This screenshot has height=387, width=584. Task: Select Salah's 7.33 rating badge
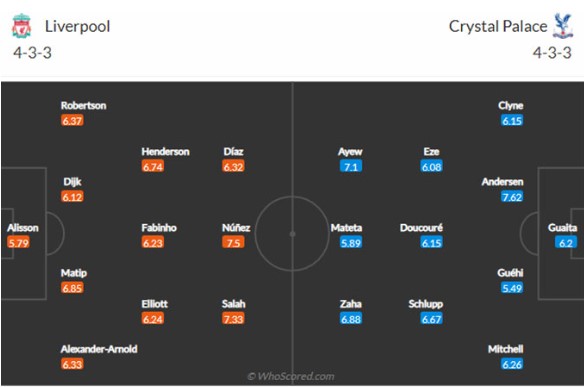(x=233, y=319)
